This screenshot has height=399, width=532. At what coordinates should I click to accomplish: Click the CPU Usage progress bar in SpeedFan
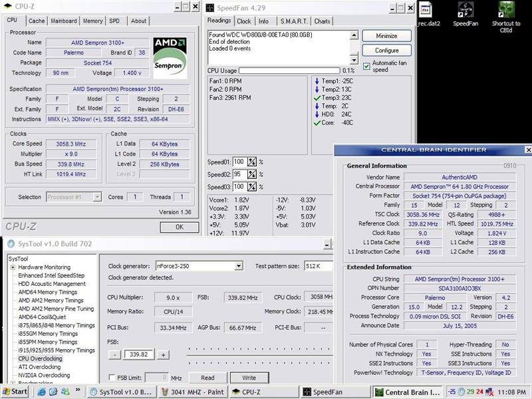[x=289, y=70]
